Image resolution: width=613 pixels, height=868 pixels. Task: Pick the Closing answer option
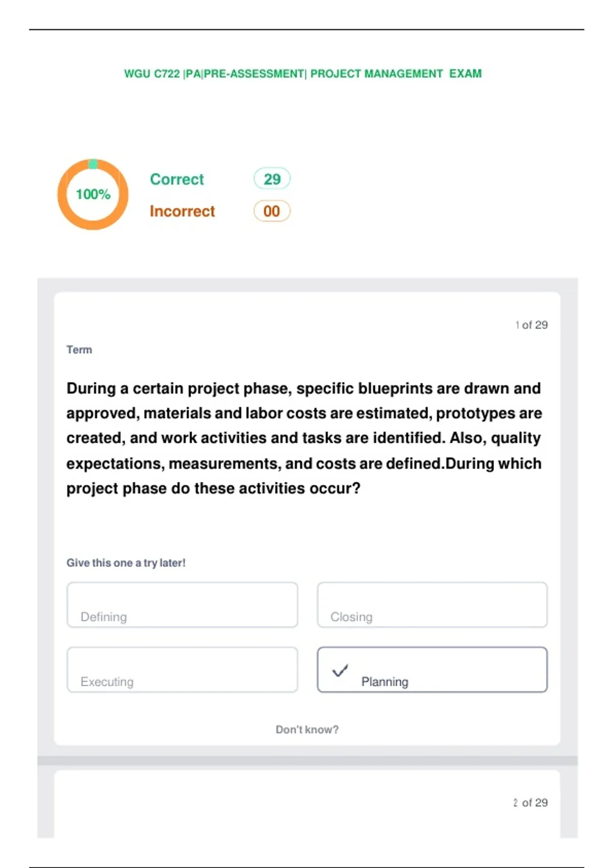(432, 605)
